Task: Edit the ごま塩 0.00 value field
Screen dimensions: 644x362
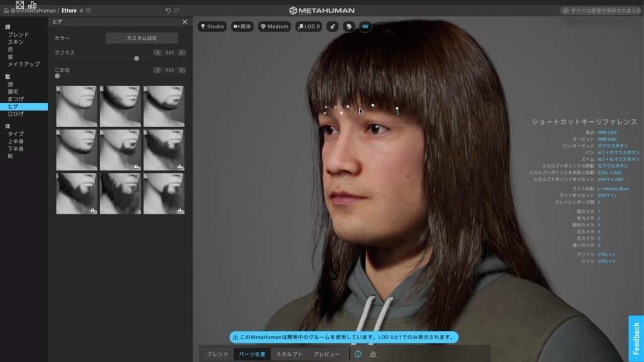Action: click(170, 70)
